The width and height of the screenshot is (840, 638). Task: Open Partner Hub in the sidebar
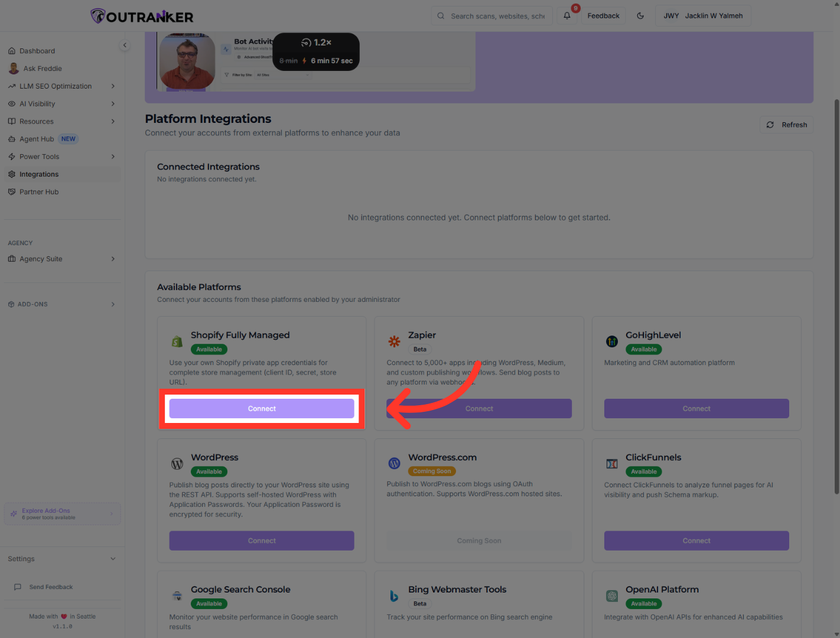point(63,192)
